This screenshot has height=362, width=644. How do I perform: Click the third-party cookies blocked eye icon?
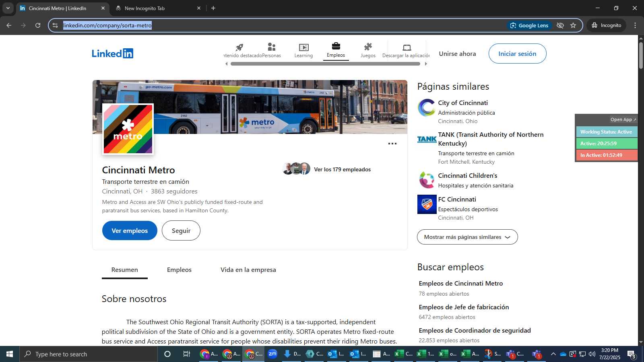560,25
